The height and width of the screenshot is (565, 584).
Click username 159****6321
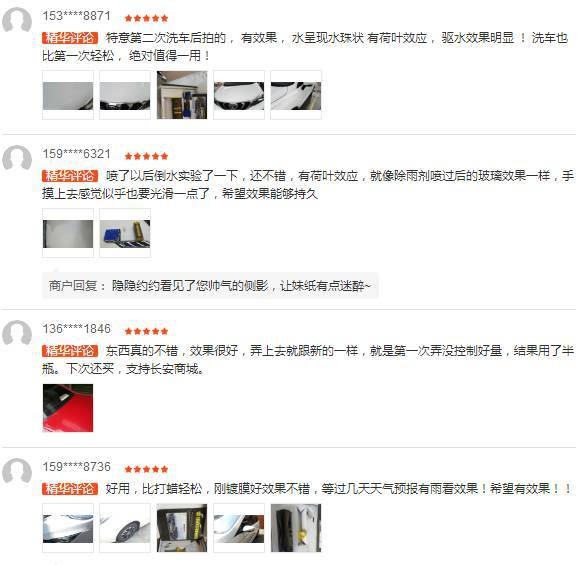click(x=76, y=154)
